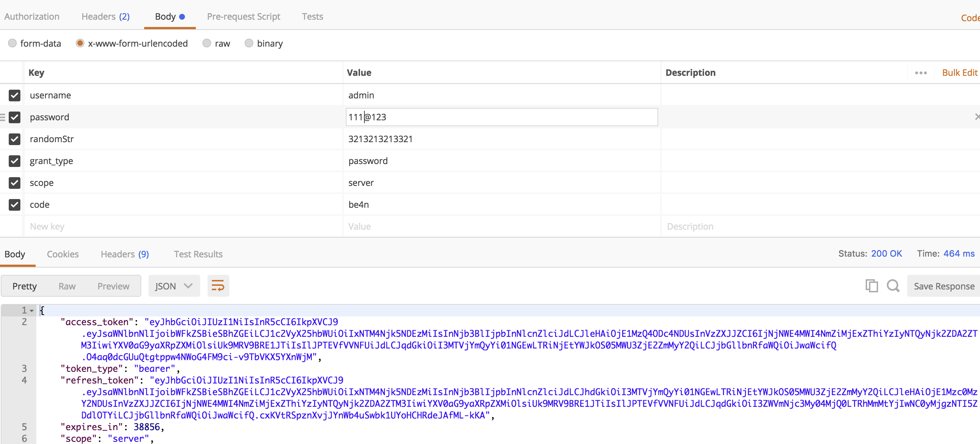View response Cookies tab

tap(63, 254)
